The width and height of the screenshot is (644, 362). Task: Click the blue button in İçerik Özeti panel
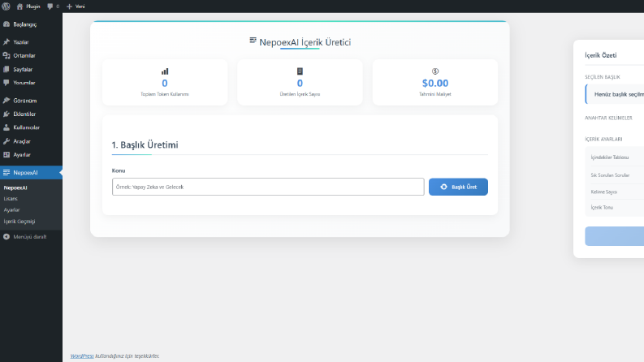615,236
